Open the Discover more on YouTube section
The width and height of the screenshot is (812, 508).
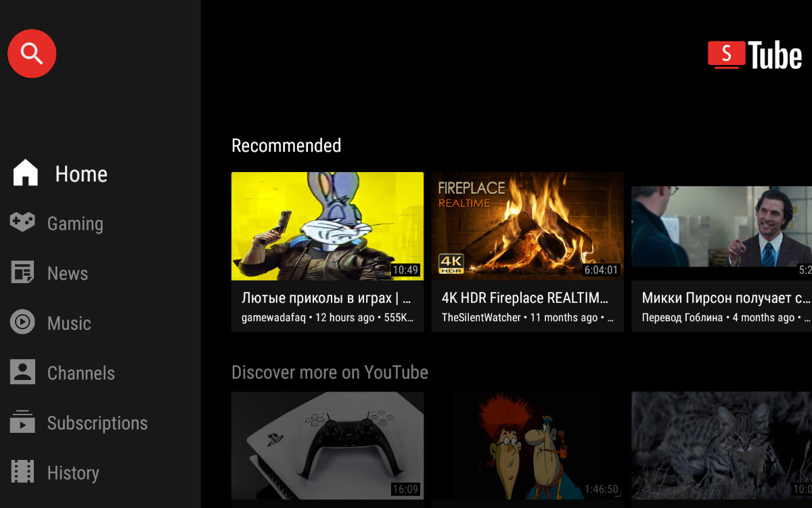coord(330,372)
